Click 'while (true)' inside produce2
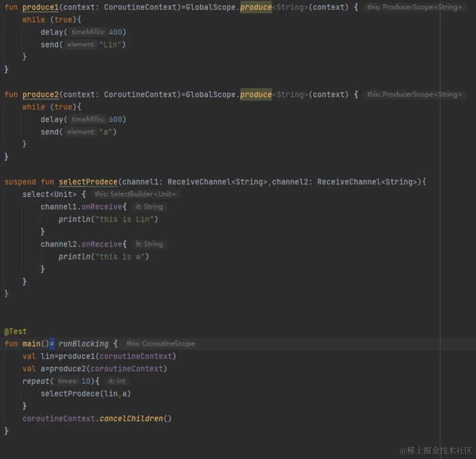Viewport: 476px width, 459px height. click(x=49, y=107)
